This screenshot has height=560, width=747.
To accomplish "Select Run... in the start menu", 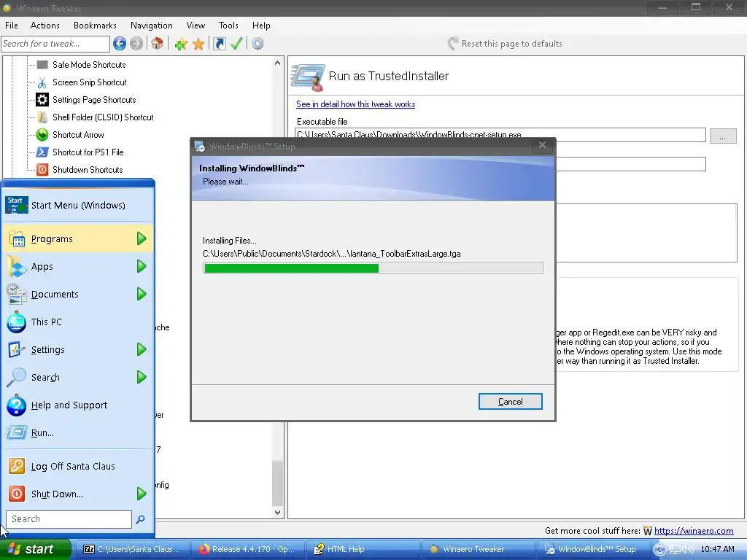I will tap(77, 433).
